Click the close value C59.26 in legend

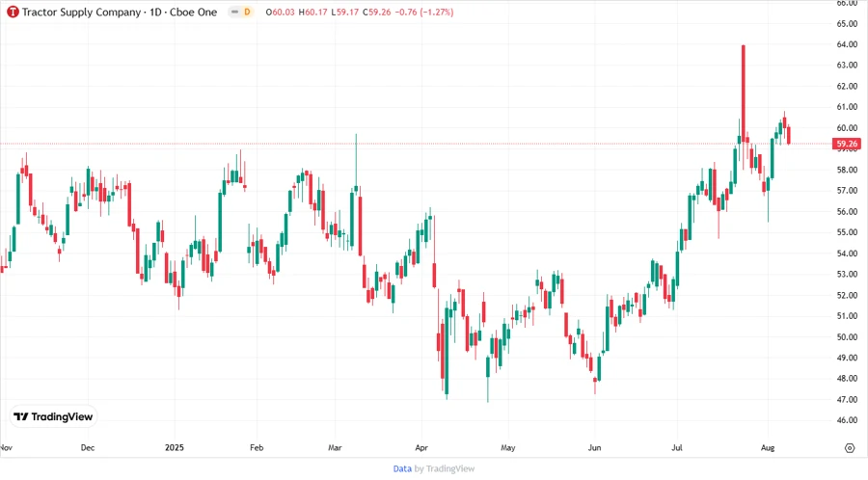tap(376, 13)
